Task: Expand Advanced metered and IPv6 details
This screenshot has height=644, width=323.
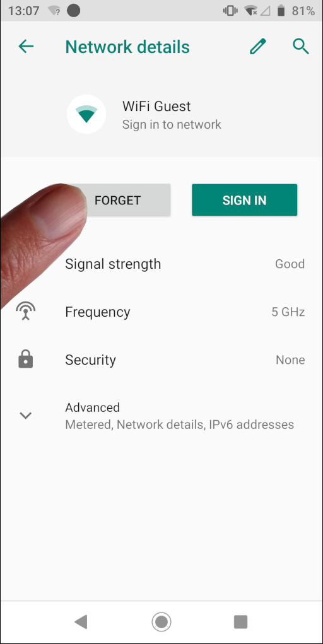Action: click(161, 416)
